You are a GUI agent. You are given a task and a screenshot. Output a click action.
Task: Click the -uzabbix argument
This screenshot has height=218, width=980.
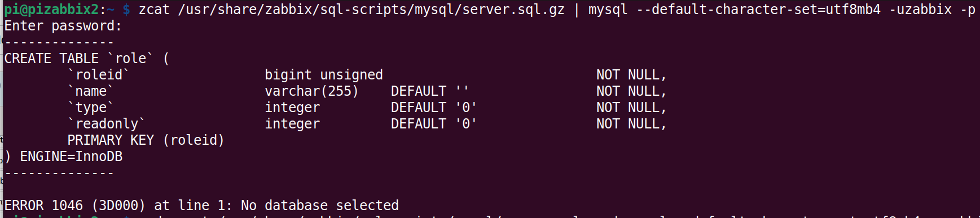[x=920, y=10]
